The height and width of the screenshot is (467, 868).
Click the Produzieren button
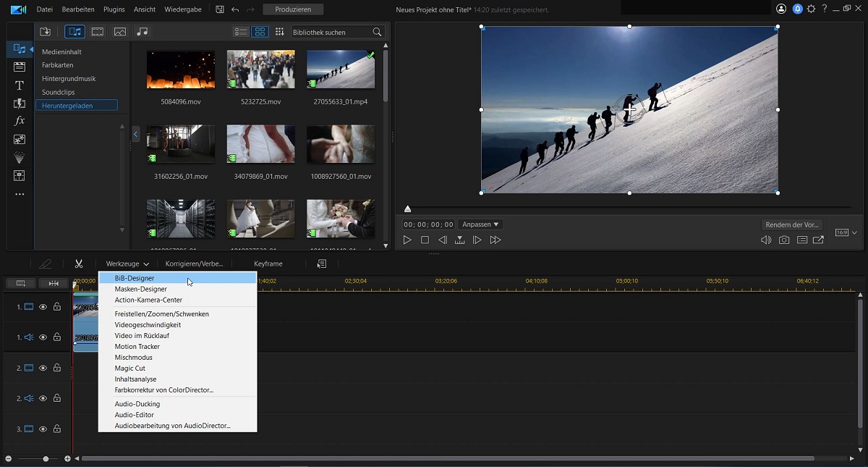tap(293, 9)
